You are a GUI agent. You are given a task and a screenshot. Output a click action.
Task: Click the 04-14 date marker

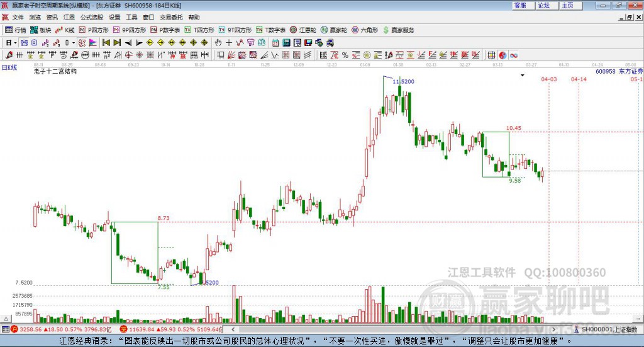coord(579,79)
